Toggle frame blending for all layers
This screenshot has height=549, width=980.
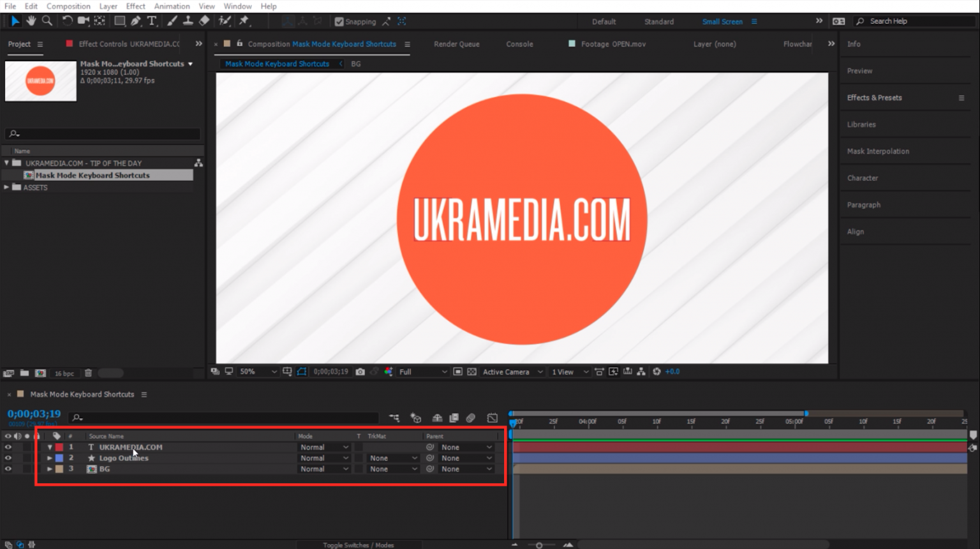coord(454,418)
